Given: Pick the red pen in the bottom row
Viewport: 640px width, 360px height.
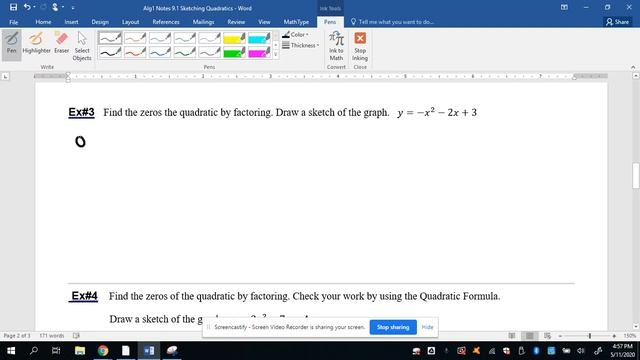Looking at the screenshot, I should [135, 52].
